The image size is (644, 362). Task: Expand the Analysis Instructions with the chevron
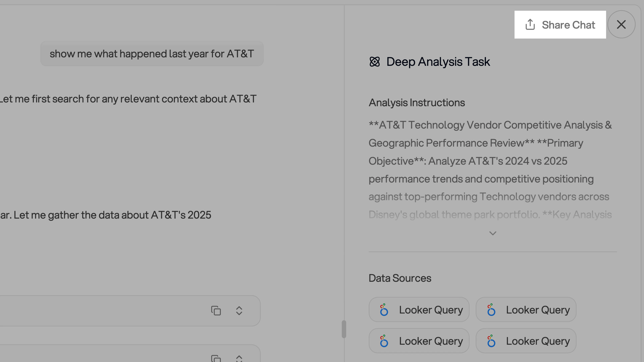click(x=493, y=233)
